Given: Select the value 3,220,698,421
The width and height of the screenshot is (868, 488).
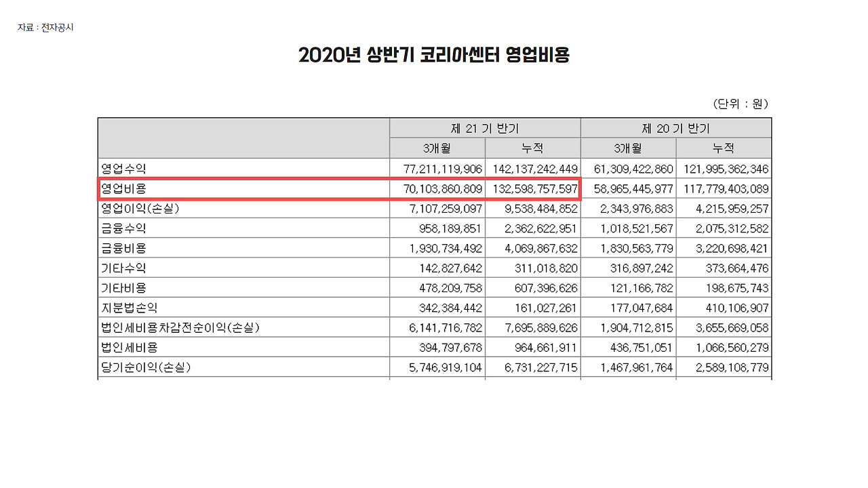Looking at the screenshot, I should point(732,249).
